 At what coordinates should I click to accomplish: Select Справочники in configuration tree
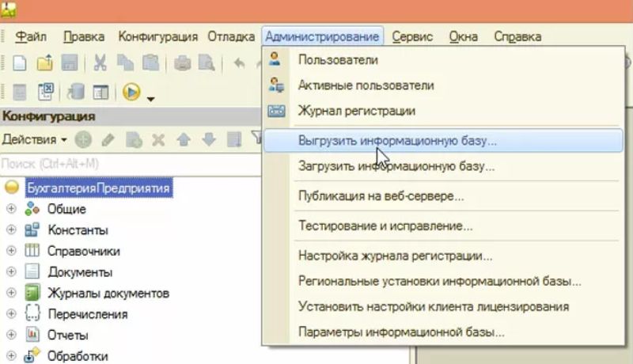point(84,251)
